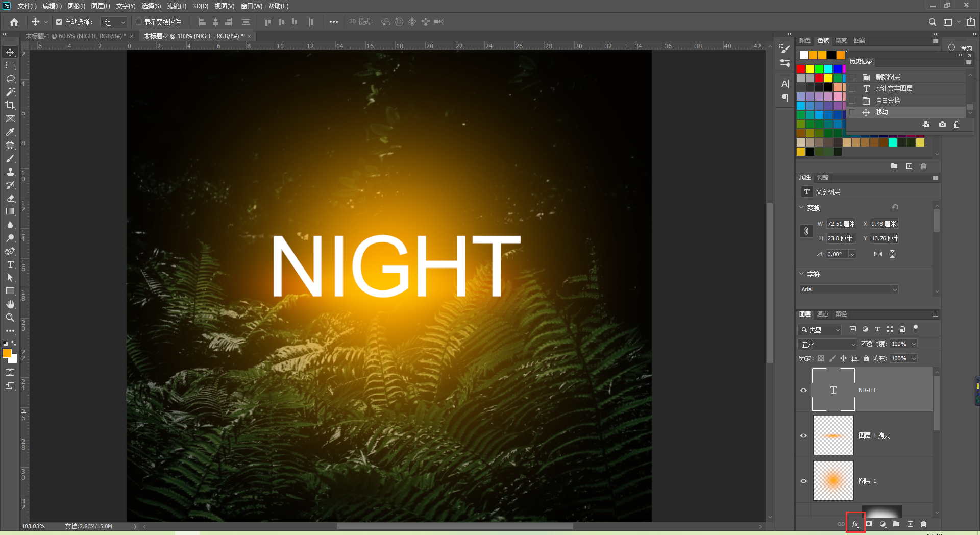Open the 文件(F) menu

pyautogui.click(x=27, y=6)
